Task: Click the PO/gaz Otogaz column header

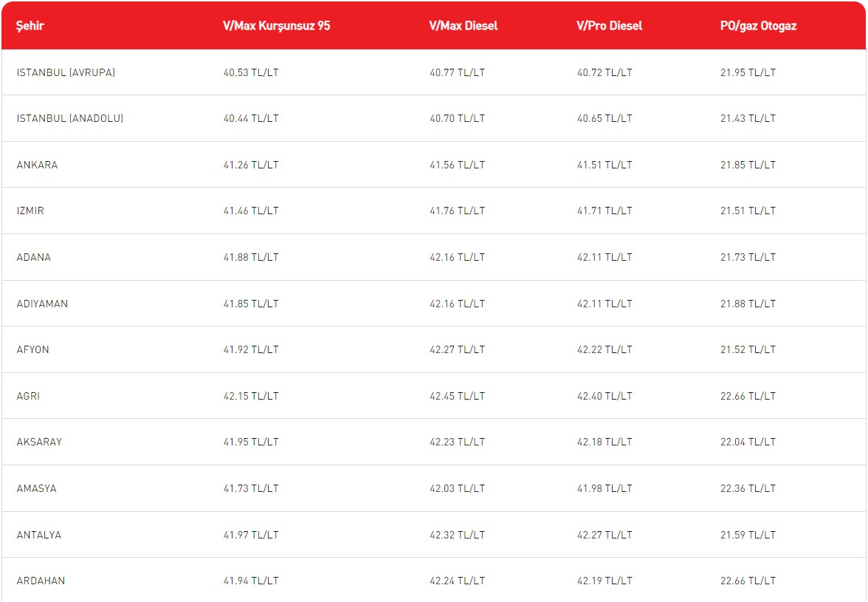Action: click(x=759, y=26)
